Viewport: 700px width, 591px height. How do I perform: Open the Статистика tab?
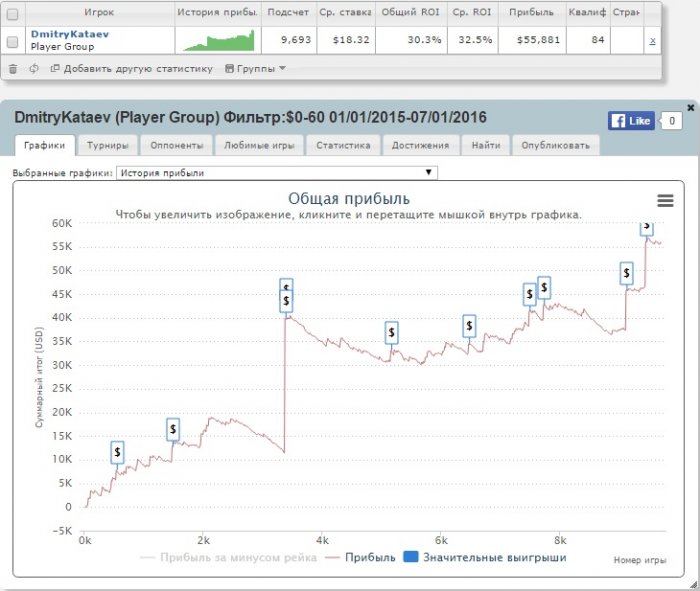[343, 146]
